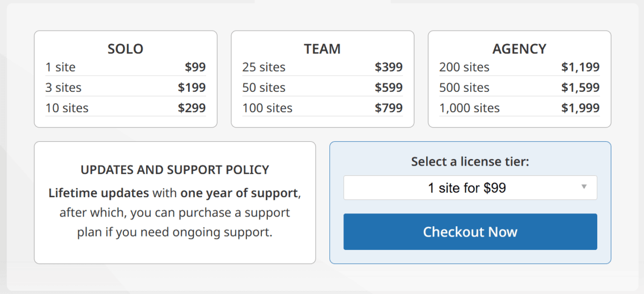Viewport: 644px width, 294px height.
Task: Click the dropdown arrow beside 1 site for $99
Action: (584, 187)
